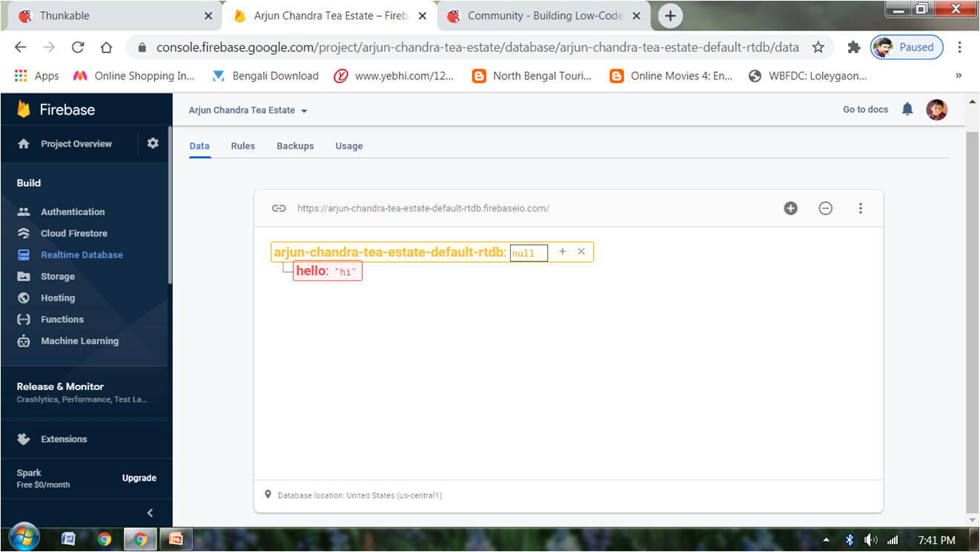This screenshot has width=980, height=552.
Task: Select the hello key in the tree
Action: [x=311, y=271]
